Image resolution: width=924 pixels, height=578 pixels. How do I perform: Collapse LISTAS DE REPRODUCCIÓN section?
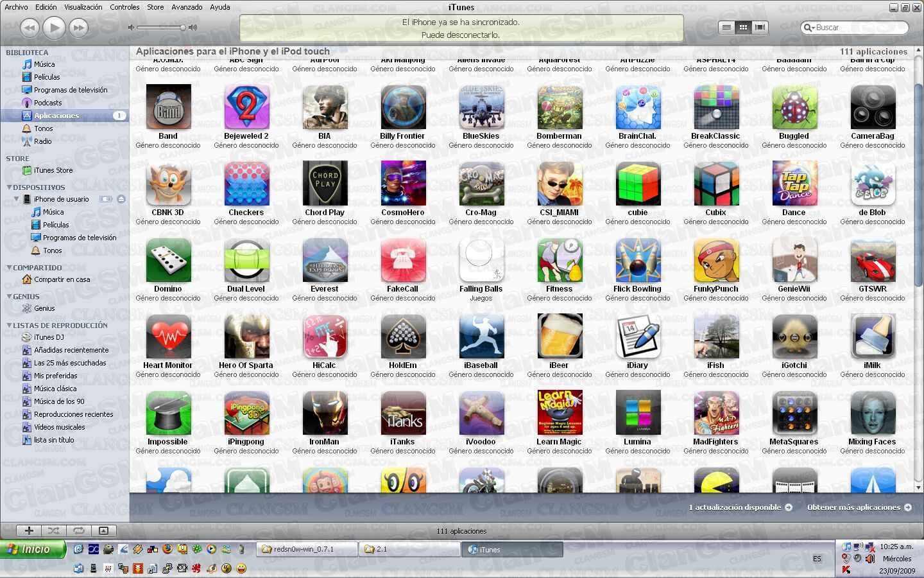point(9,326)
